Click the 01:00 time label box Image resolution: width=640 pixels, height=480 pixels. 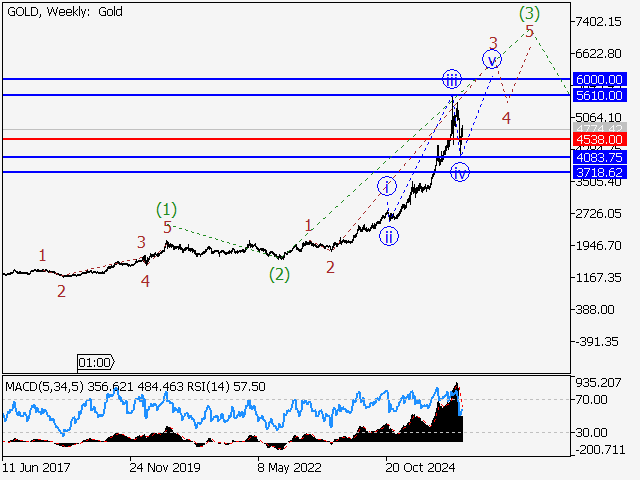coord(96,362)
